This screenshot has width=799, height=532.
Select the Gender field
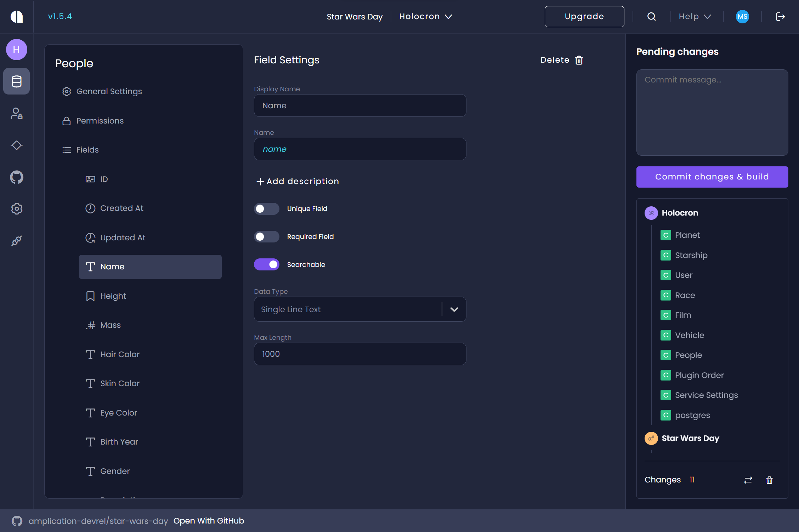150,471
